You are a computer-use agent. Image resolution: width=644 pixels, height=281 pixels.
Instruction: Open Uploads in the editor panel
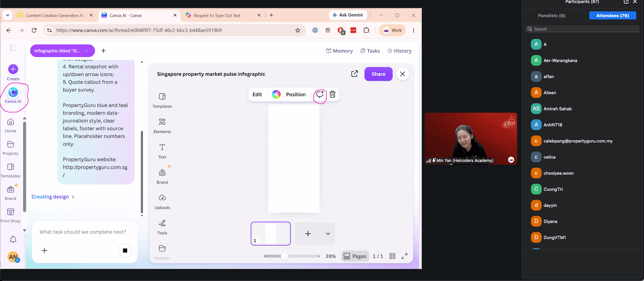(x=162, y=202)
